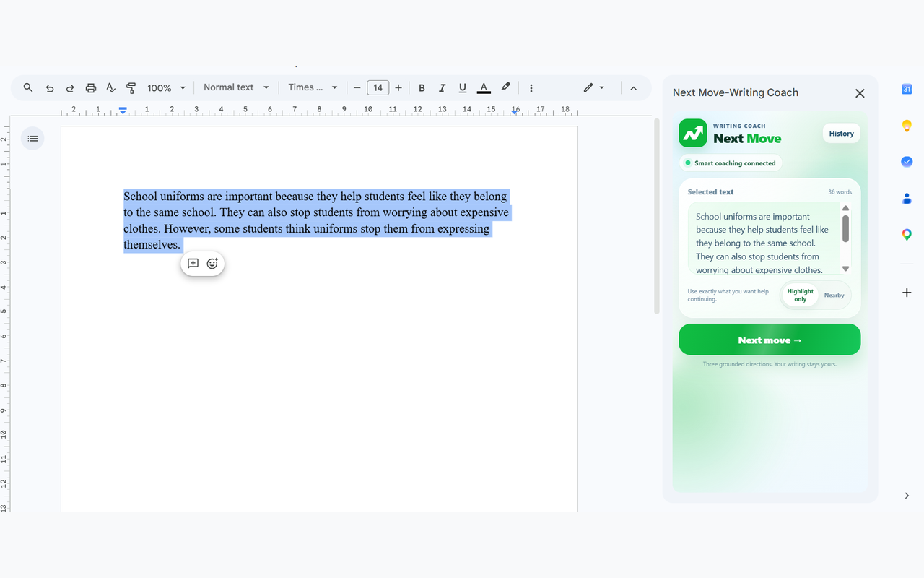Viewport: 924px width, 578px height.
Task: Click the document vertical scrollbar
Action: (x=656, y=217)
